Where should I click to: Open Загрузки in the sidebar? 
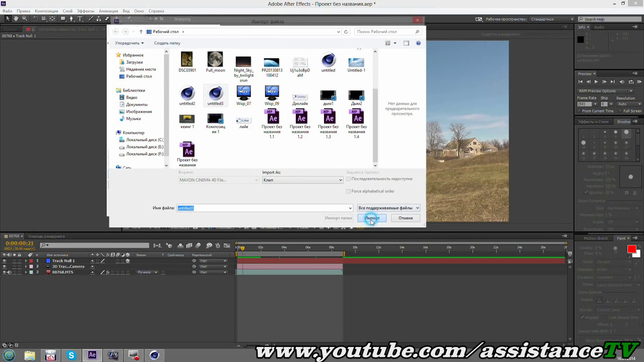point(134,62)
